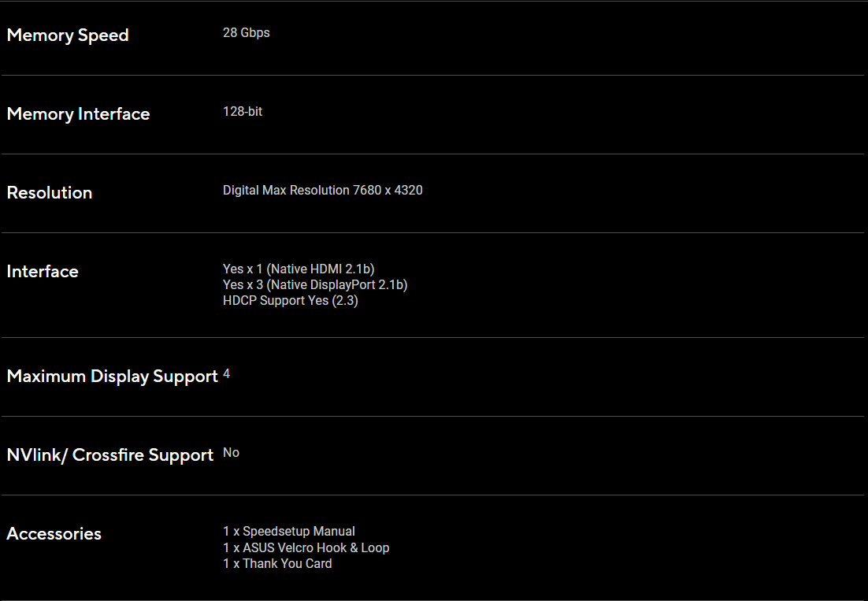Click the value 4 for display support

[x=227, y=374]
